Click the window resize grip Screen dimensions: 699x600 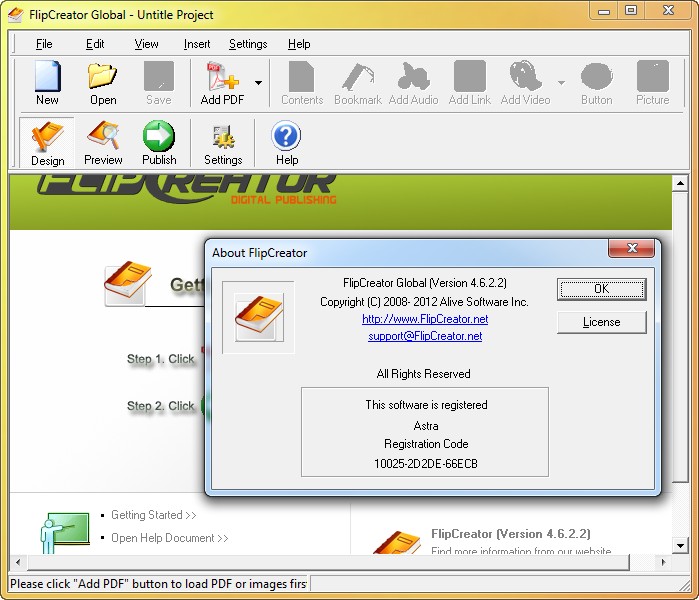(x=684, y=585)
